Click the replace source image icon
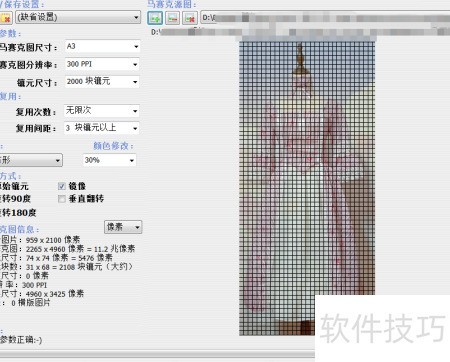 [x=172, y=18]
